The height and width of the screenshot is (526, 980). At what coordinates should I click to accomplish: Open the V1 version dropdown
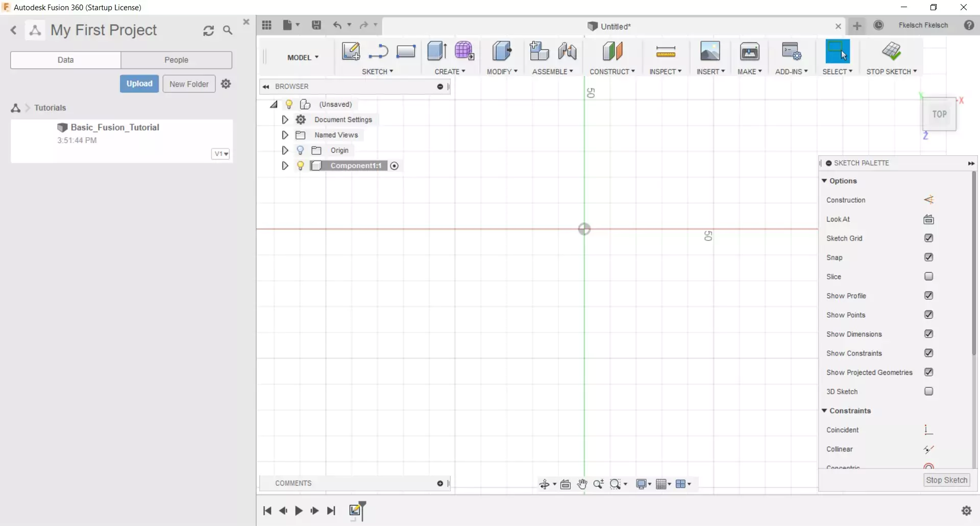[x=220, y=154]
